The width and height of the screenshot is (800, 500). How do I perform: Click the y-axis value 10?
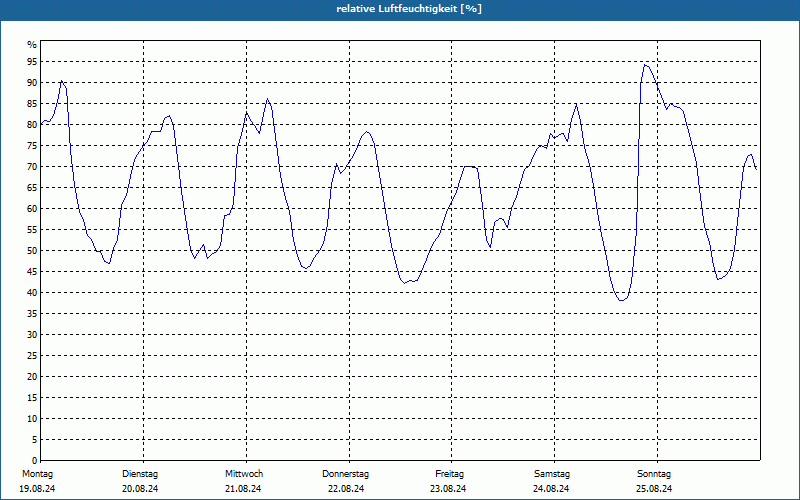32,418
